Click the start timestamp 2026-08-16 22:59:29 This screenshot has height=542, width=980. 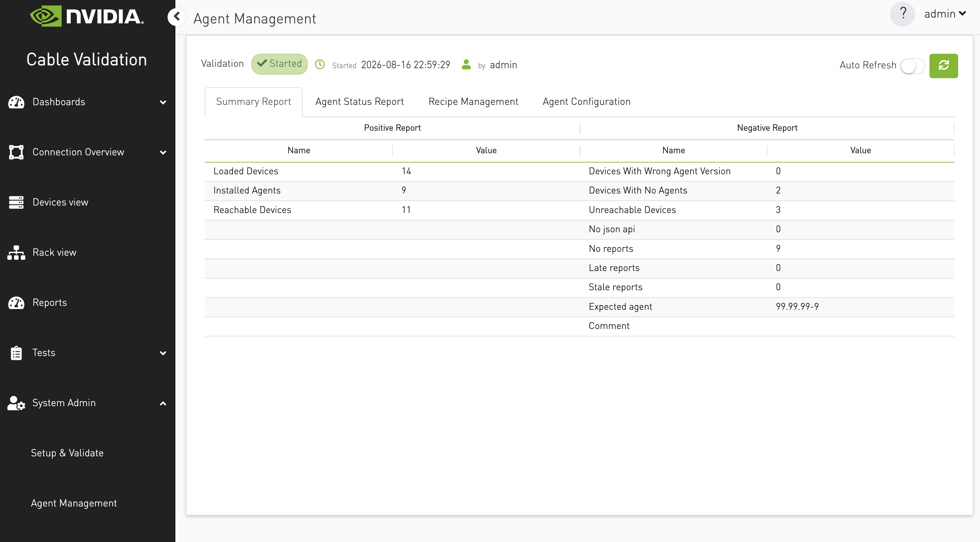point(406,64)
